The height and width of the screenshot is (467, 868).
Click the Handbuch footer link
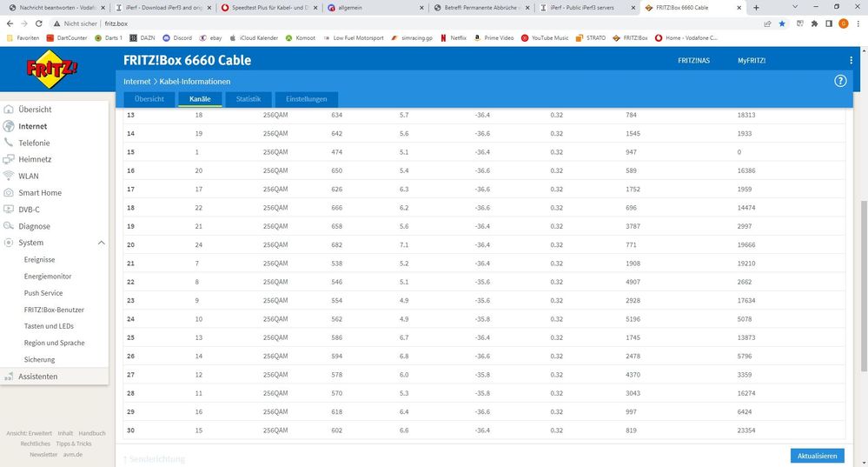[92, 433]
